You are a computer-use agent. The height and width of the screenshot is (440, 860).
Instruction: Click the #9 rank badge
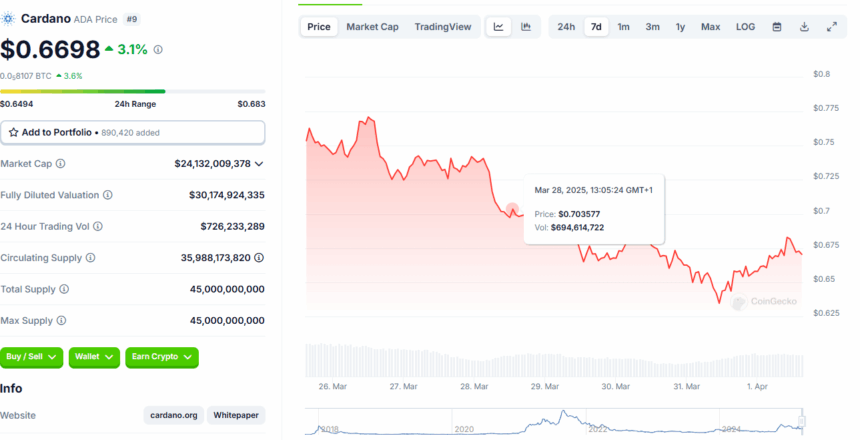click(x=132, y=19)
